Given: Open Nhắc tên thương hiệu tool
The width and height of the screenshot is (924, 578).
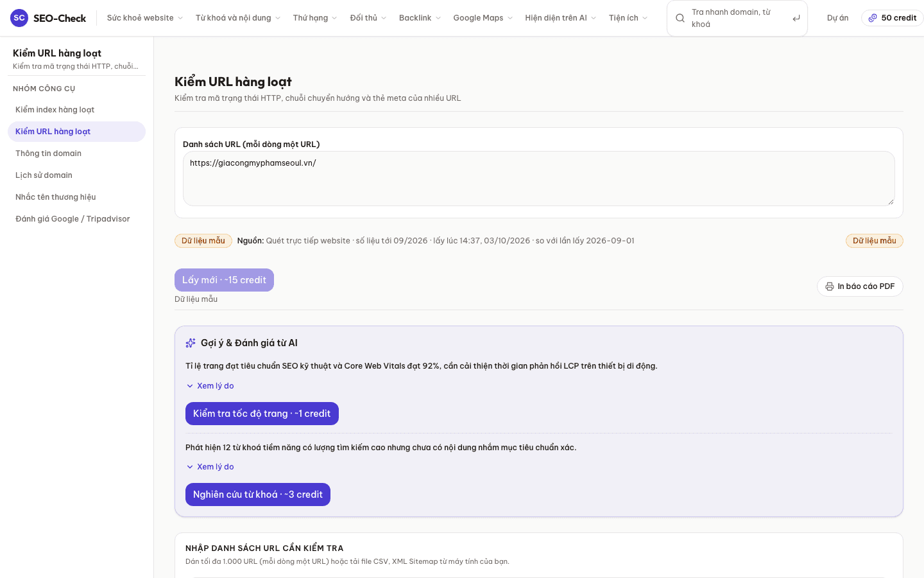Looking at the screenshot, I should (x=77, y=197).
